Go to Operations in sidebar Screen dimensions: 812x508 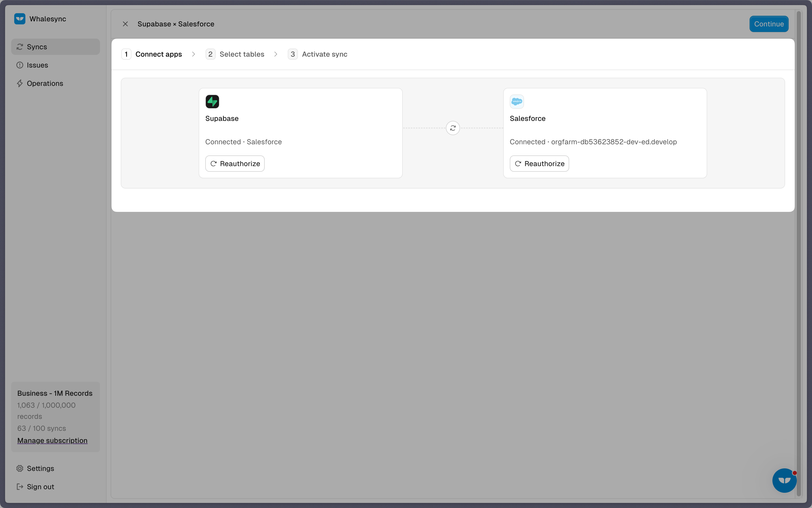[x=55, y=83]
